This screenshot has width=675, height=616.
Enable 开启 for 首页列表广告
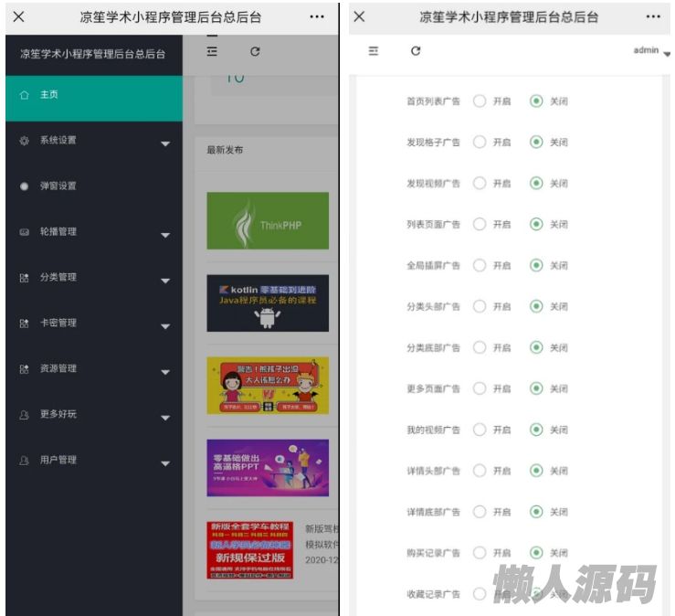[480, 101]
